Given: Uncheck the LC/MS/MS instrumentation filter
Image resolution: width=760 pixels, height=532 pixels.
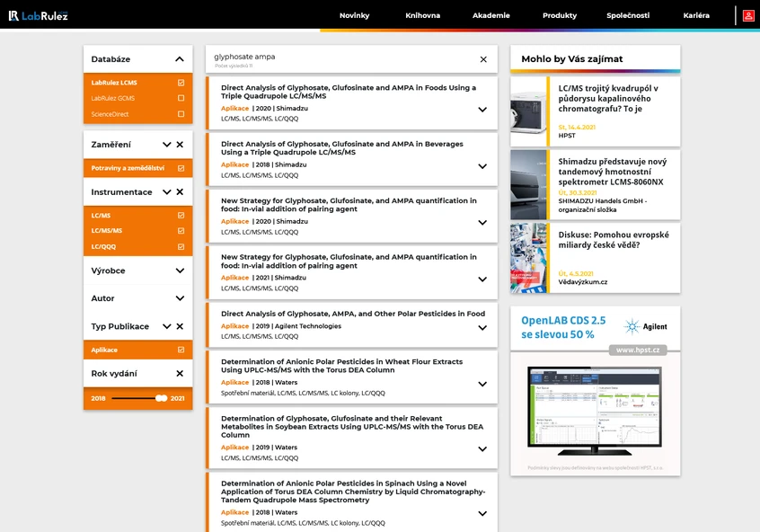Looking at the screenshot, I should (181, 231).
